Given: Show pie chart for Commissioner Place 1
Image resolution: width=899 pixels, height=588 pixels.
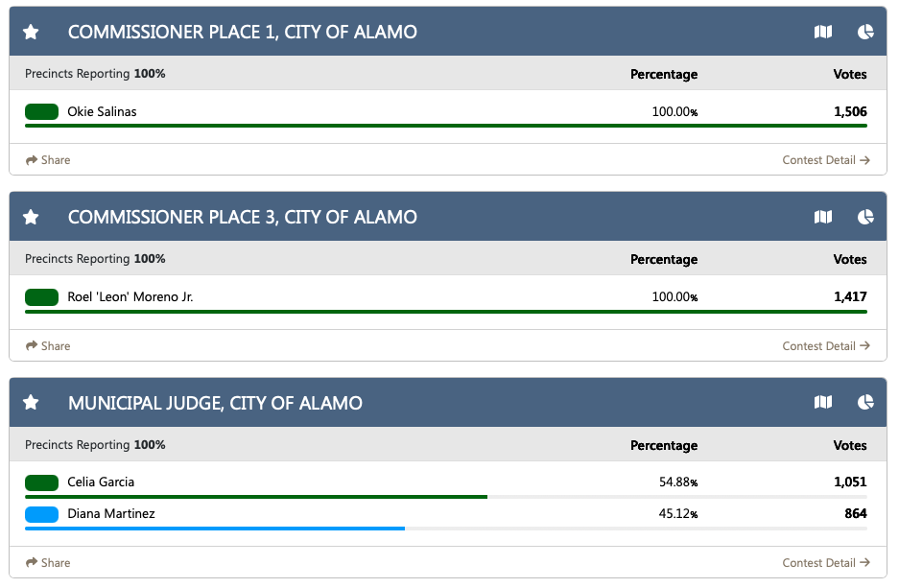Looking at the screenshot, I should 865,32.
